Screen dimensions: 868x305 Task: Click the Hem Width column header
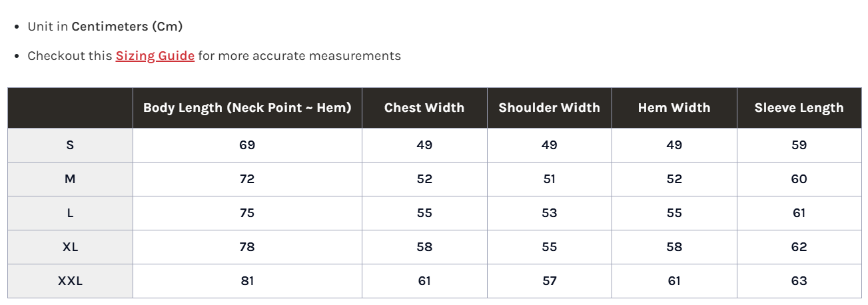[x=674, y=108]
